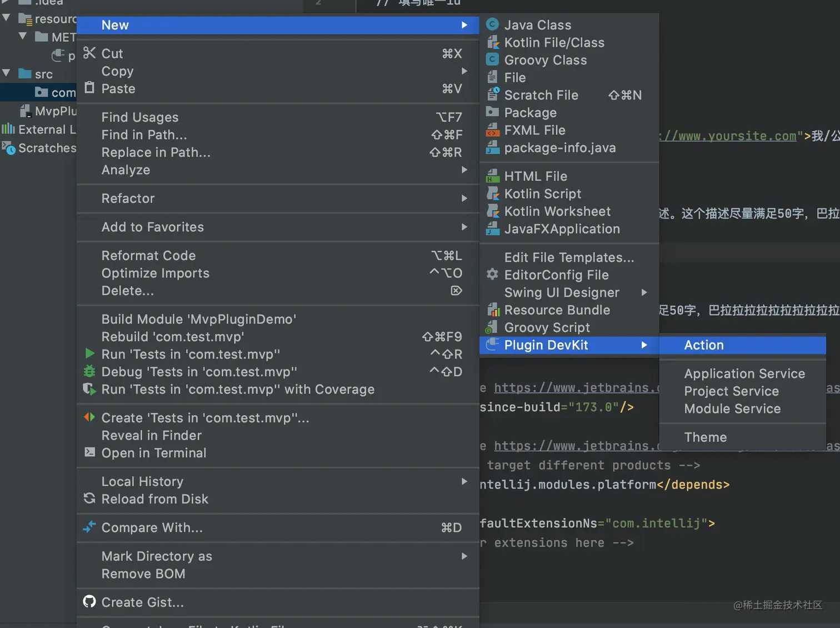Click the Open in Terminal icon
Screen dimensions: 840x628
pyautogui.click(x=89, y=452)
